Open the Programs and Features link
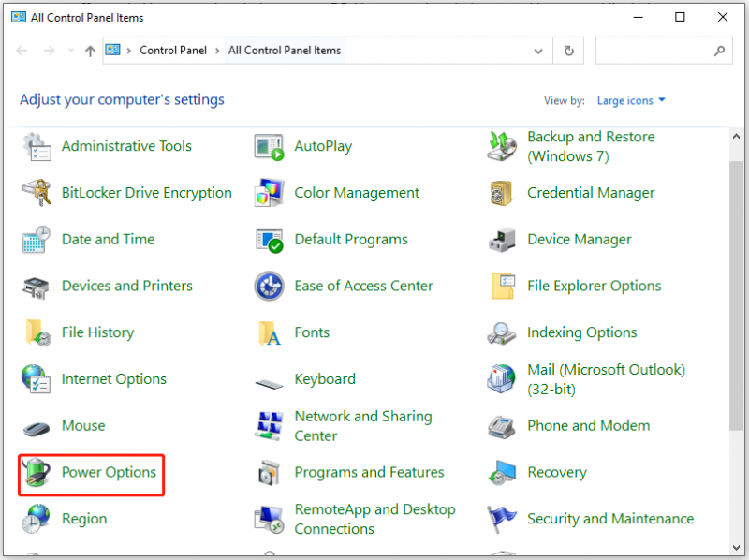 click(369, 472)
